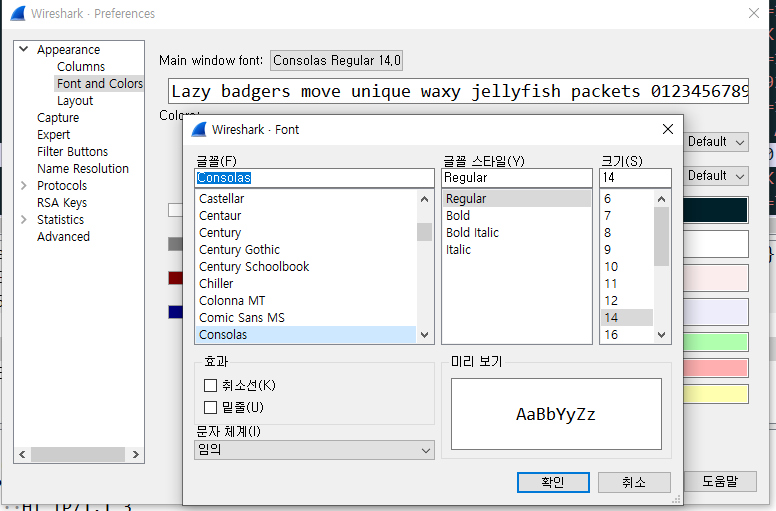Click the 확인 confirm button
This screenshot has width=776, height=511.
click(x=553, y=482)
